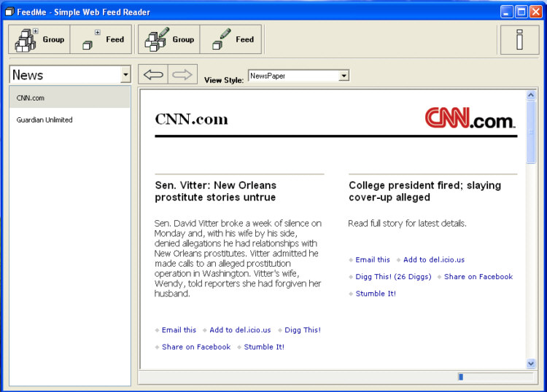Expand the News group dropdown
The width and height of the screenshot is (547, 392).
pyautogui.click(x=125, y=75)
